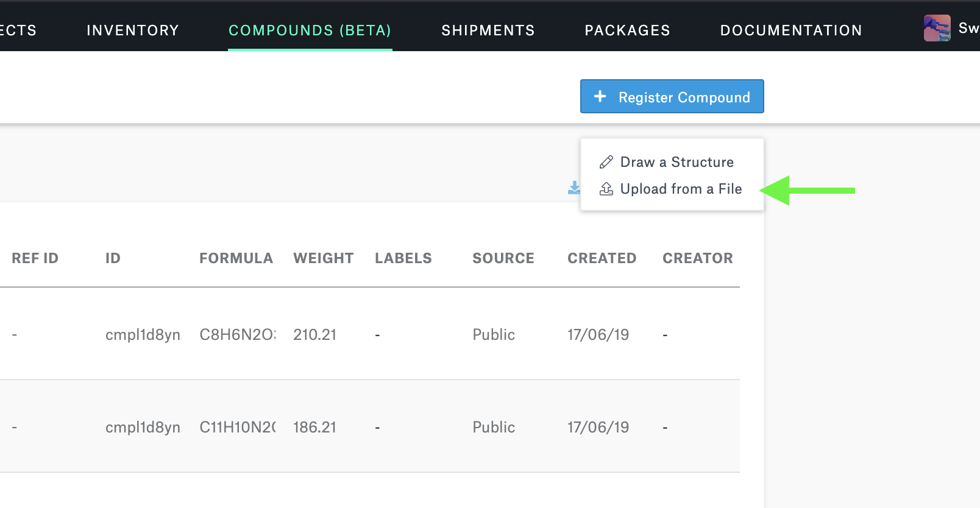Choose Draw a Structure from menu

tap(676, 162)
